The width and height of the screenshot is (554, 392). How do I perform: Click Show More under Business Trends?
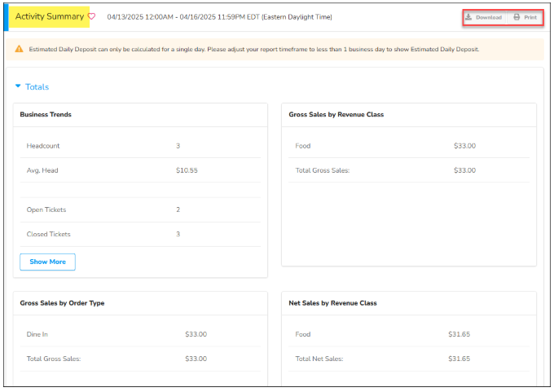[x=47, y=262]
